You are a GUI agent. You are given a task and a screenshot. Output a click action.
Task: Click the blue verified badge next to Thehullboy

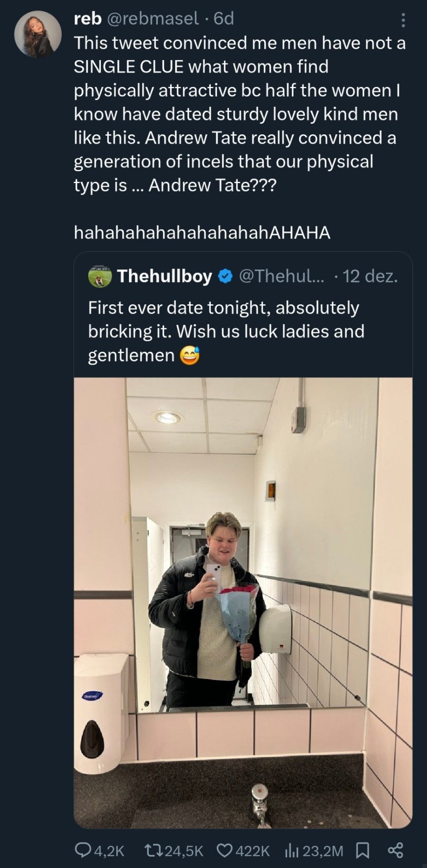click(x=225, y=276)
